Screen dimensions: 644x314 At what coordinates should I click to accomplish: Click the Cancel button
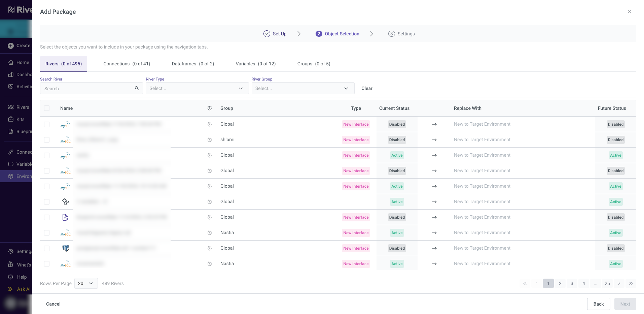pyautogui.click(x=53, y=304)
